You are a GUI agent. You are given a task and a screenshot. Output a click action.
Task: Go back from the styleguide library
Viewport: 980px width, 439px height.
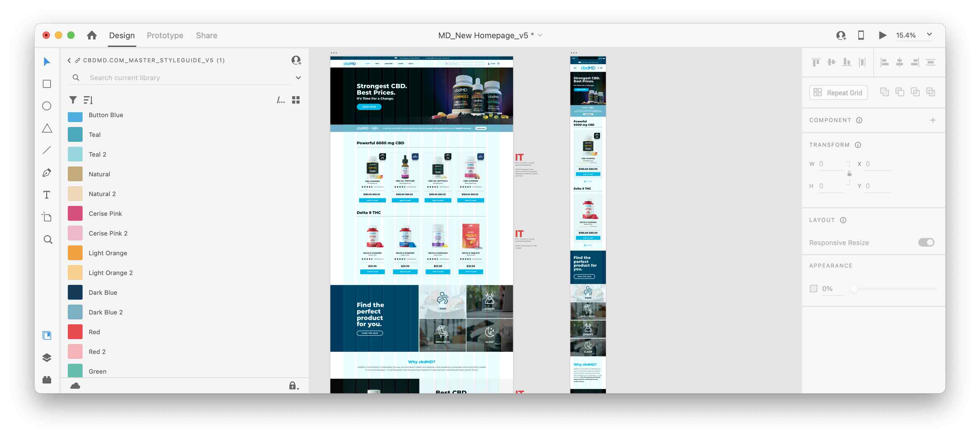click(69, 60)
